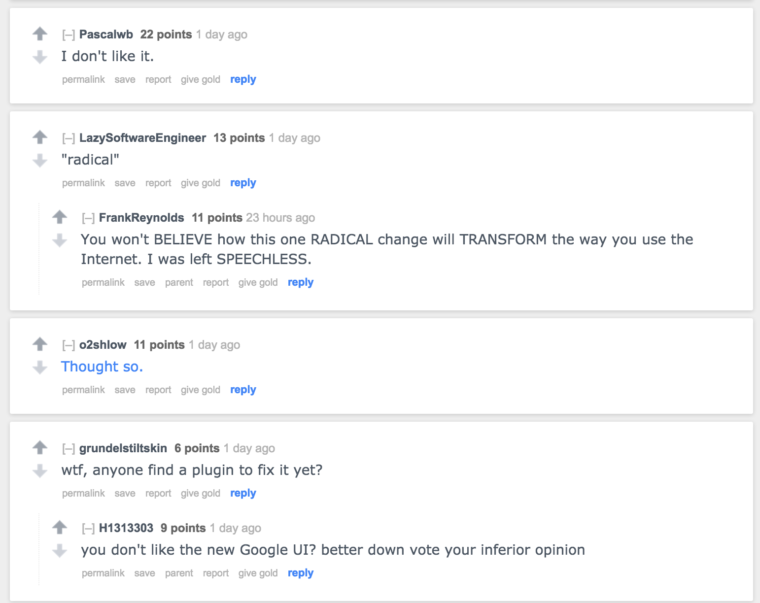Give gold to o2shlow's comment
Image resolution: width=760 pixels, height=603 pixels.
[200, 390]
